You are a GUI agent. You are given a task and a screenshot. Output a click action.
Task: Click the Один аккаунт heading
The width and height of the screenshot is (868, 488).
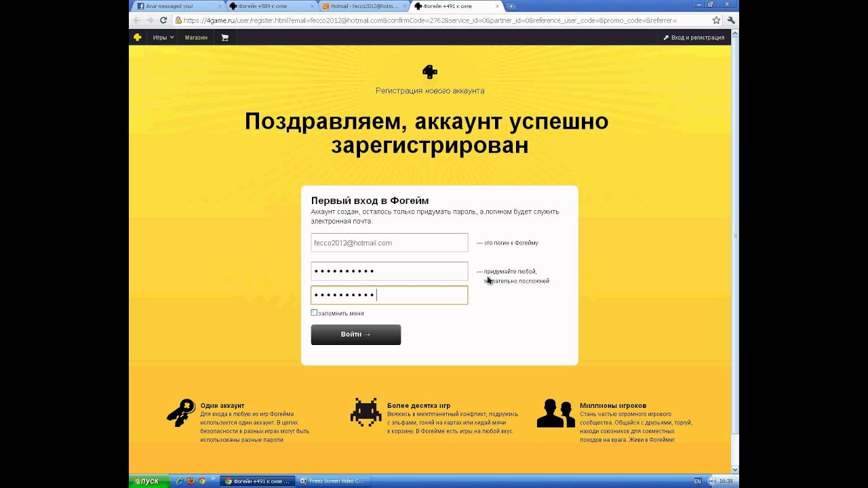pos(222,405)
